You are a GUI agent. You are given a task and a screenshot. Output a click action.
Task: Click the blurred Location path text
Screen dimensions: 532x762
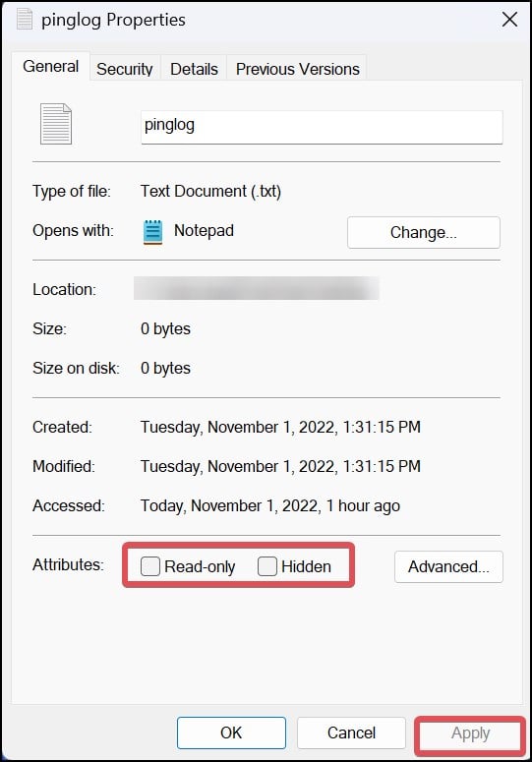click(x=257, y=289)
